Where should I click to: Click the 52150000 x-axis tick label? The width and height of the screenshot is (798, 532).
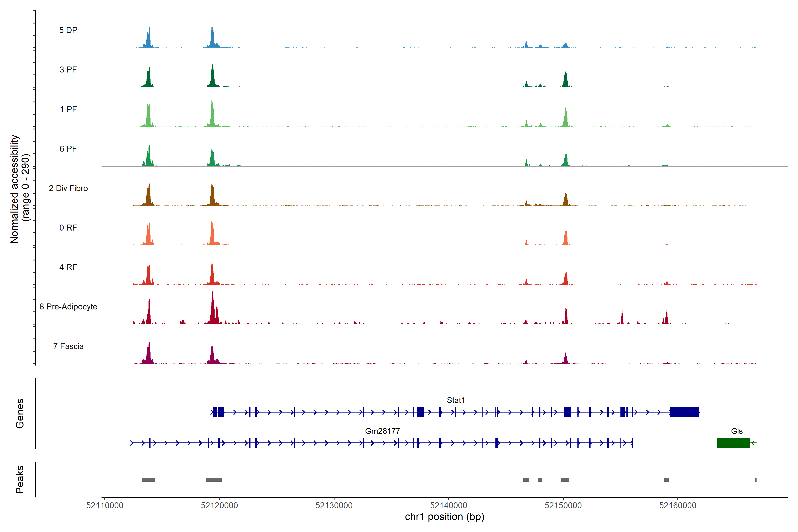[563, 505]
